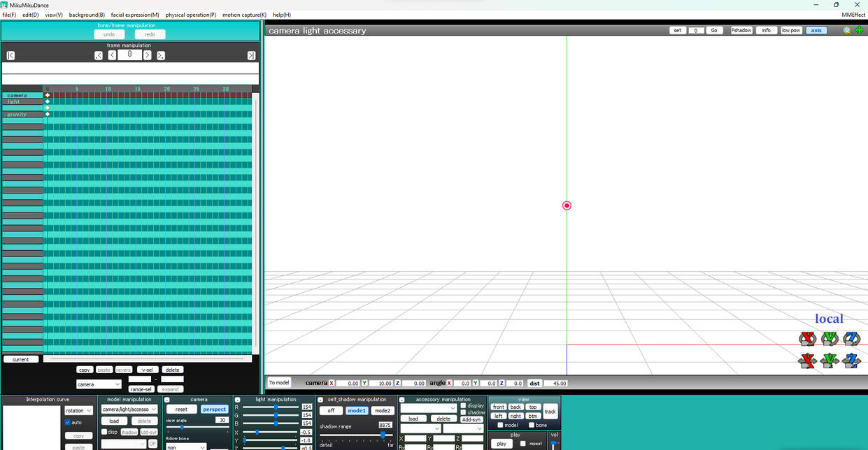Jump to the first frame arrow button

(10, 56)
